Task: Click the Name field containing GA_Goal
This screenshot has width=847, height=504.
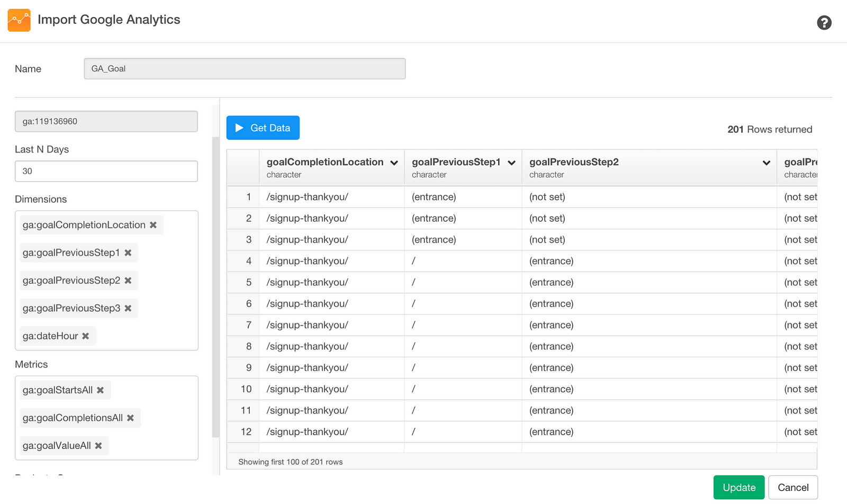Action: click(245, 69)
